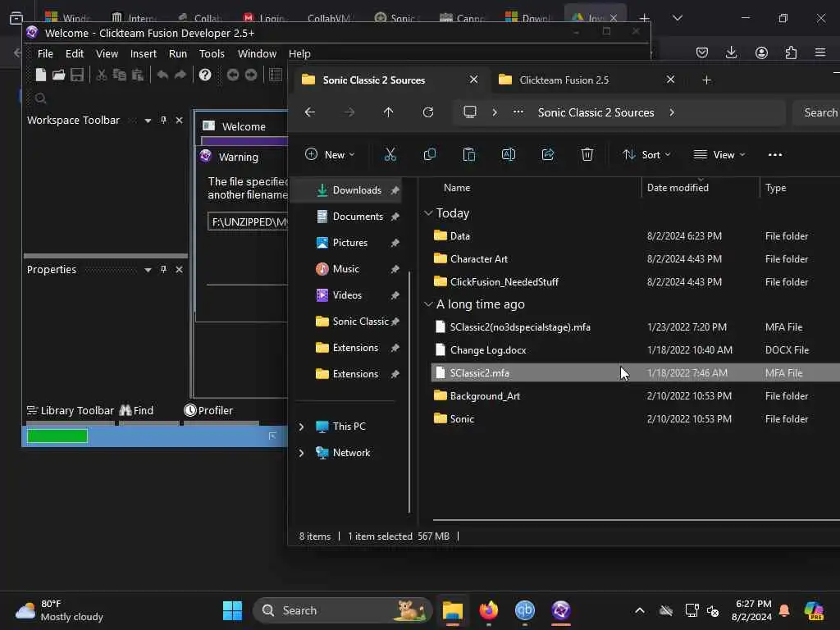Expand Network in the navigation pane
The image size is (840, 630).
(x=302, y=453)
